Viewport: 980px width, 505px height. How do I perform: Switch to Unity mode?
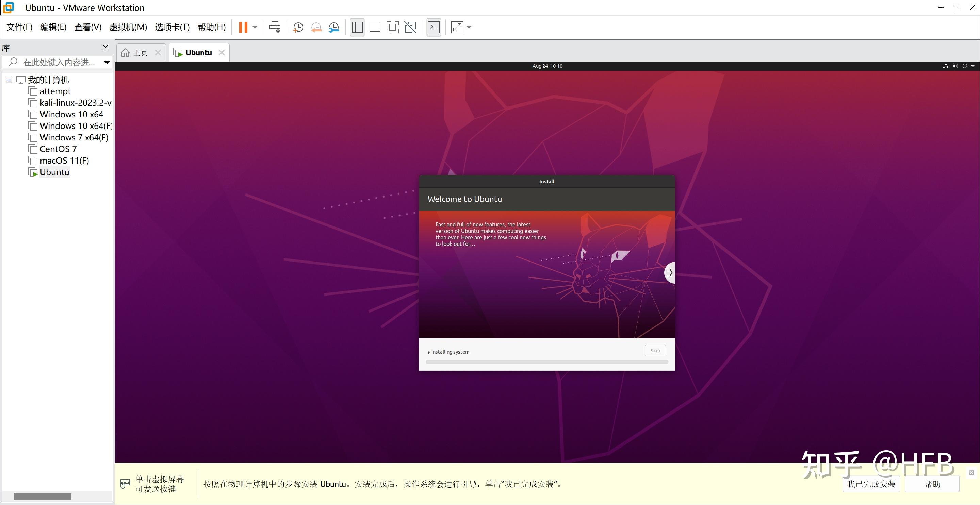click(x=410, y=27)
